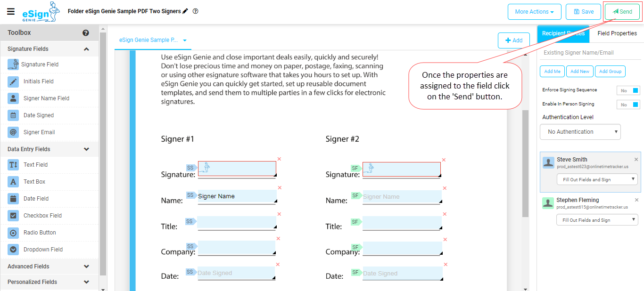Image resolution: width=644 pixels, height=291 pixels.
Task: Click Steve Smith's avatar icon
Action: (548, 162)
